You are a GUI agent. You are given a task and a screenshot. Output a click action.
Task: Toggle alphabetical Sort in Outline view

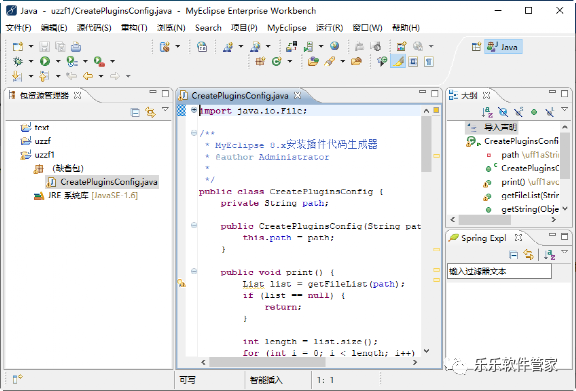pos(487,112)
